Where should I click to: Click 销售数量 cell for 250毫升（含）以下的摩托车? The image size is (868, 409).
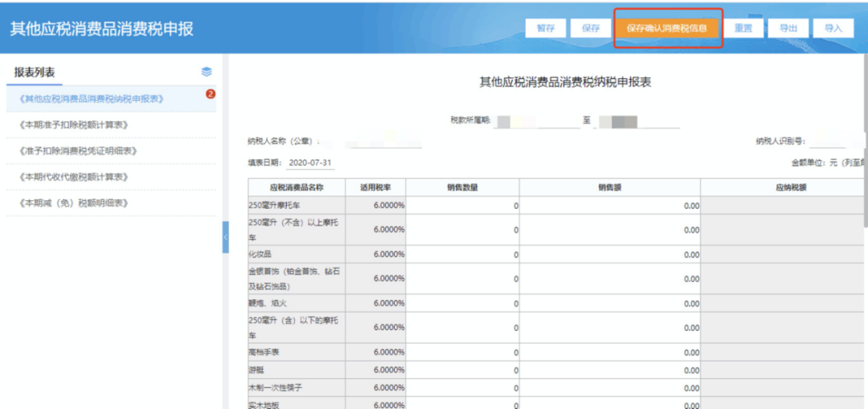point(462,328)
